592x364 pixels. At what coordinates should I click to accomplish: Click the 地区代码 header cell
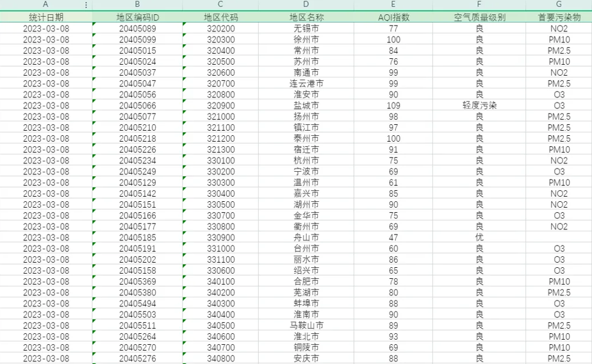(220, 17)
